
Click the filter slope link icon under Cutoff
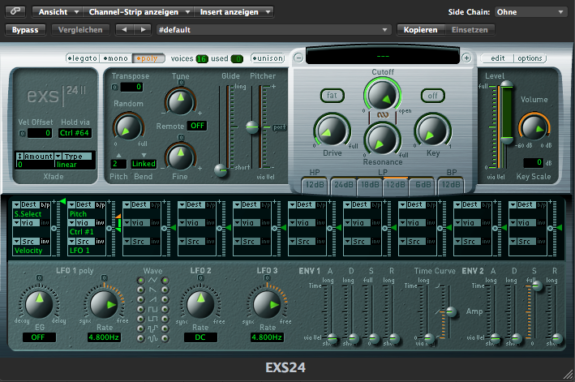pyautogui.click(x=382, y=115)
